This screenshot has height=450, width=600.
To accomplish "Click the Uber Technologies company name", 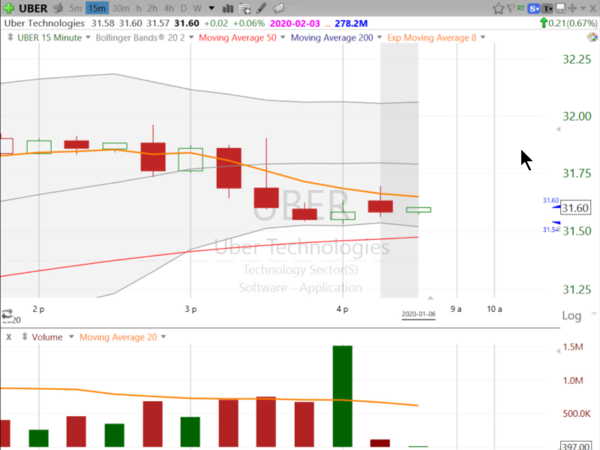I will click(44, 23).
